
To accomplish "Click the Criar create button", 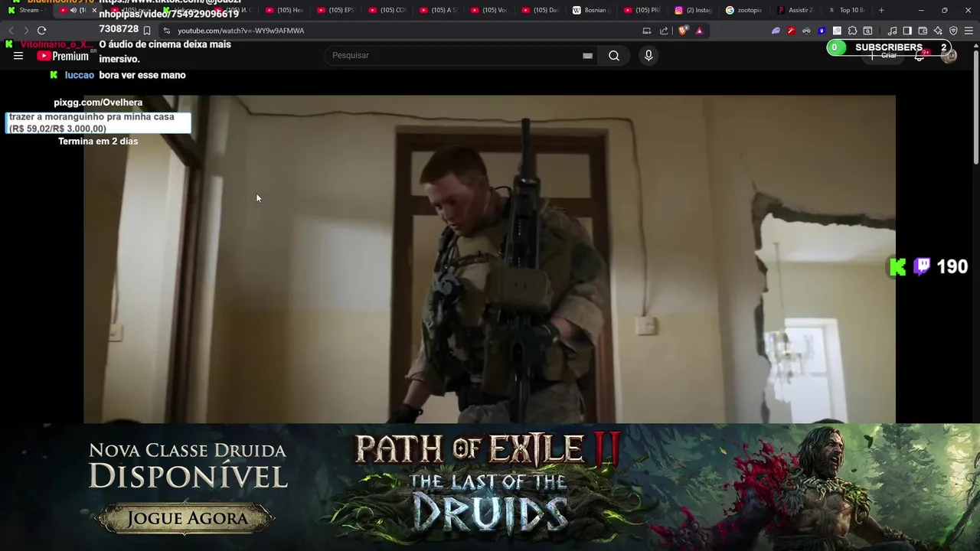I will (883, 56).
